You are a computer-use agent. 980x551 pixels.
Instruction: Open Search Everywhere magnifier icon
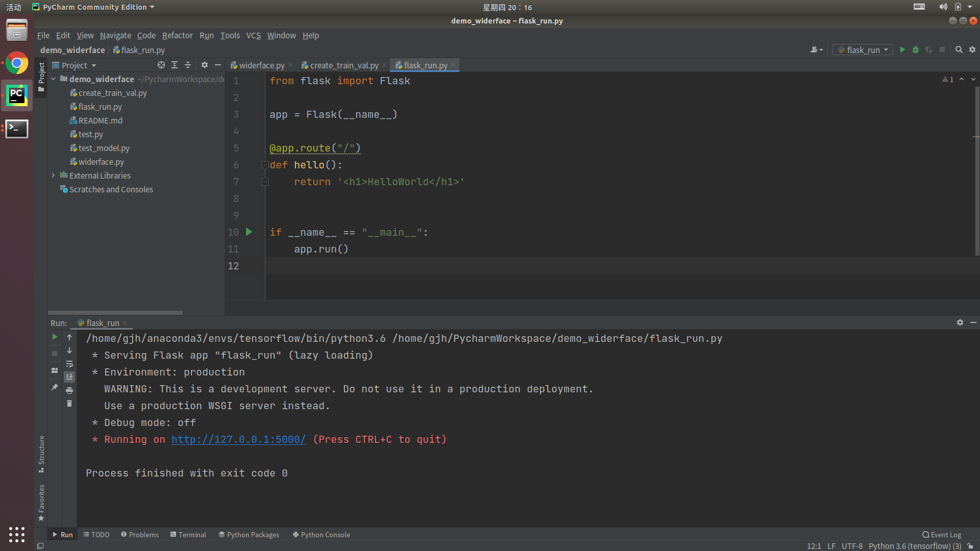tap(959, 49)
